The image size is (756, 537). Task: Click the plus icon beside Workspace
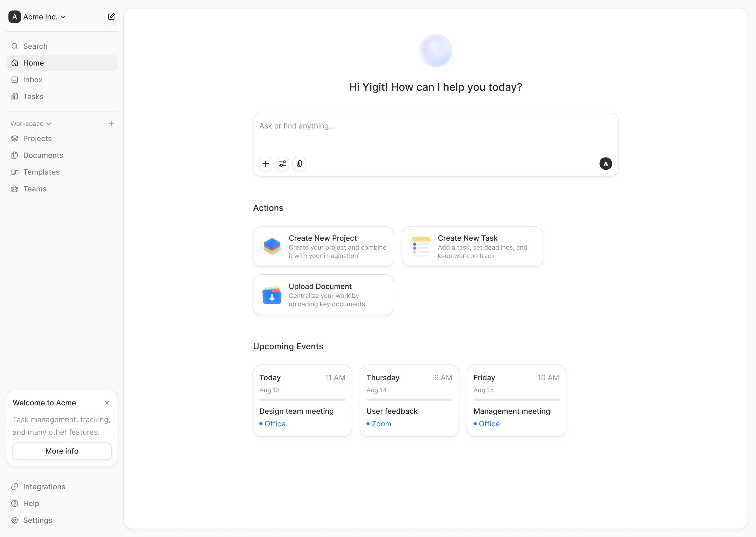[x=111, y=124]
